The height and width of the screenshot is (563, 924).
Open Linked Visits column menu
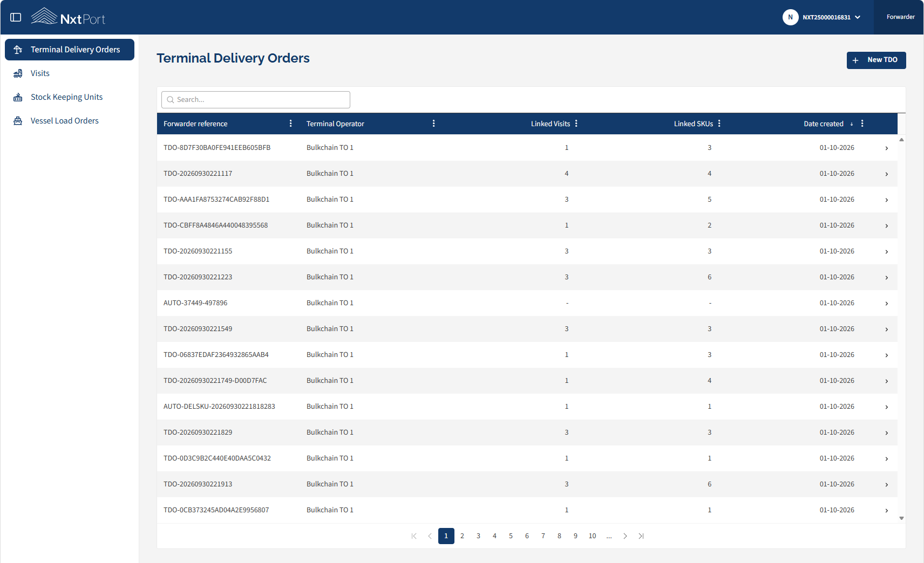(x=576, y=123)
